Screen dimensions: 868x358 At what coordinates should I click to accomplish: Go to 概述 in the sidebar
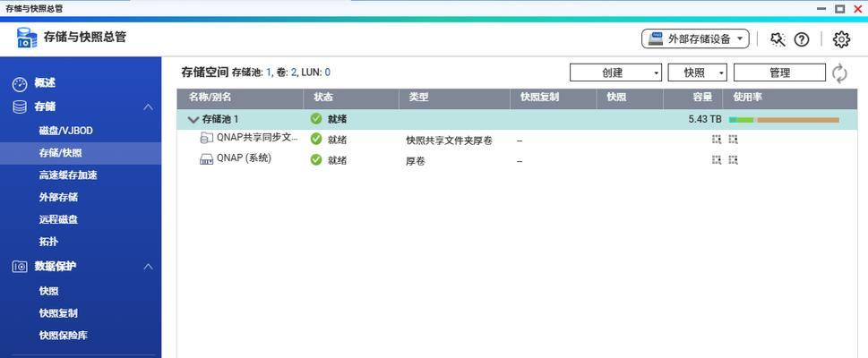45,83
